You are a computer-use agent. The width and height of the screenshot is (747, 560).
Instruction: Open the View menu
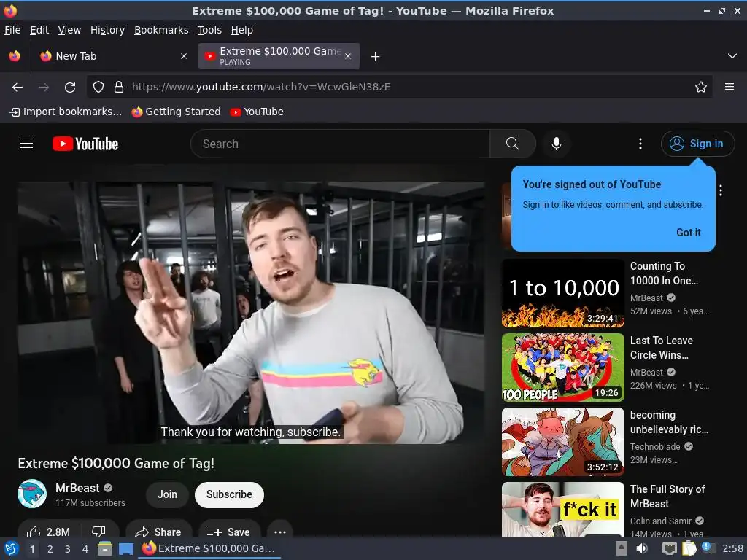[x=69, y=30]
